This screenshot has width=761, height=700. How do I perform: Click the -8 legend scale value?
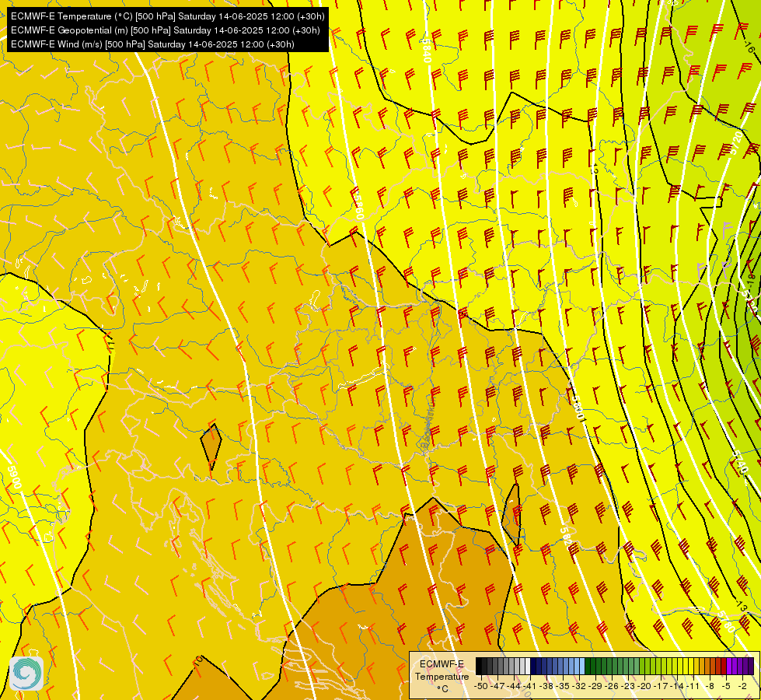pyautogui.click(x=710, y=686)
